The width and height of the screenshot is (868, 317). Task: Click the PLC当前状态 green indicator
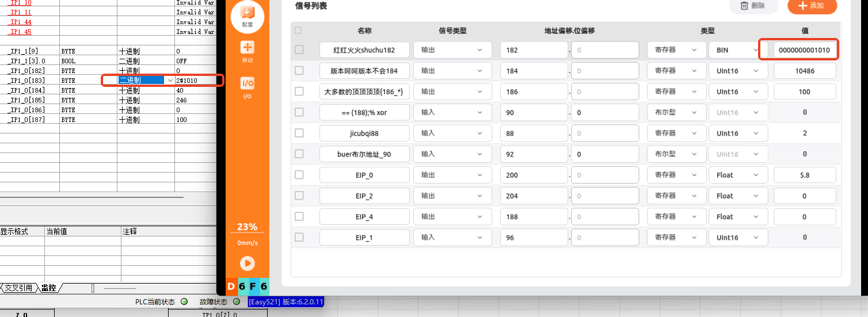point(184,301)
